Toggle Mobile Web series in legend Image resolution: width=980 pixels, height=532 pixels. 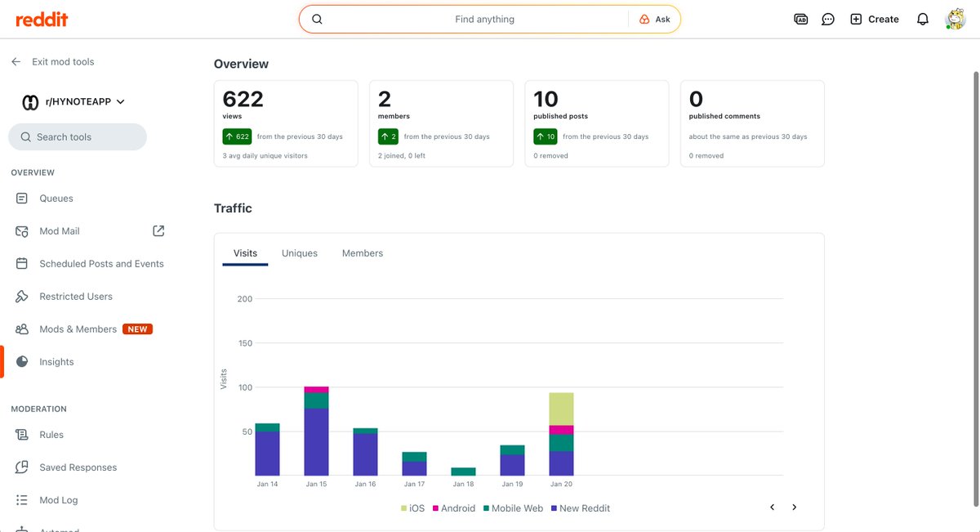(x=513, y=508)
